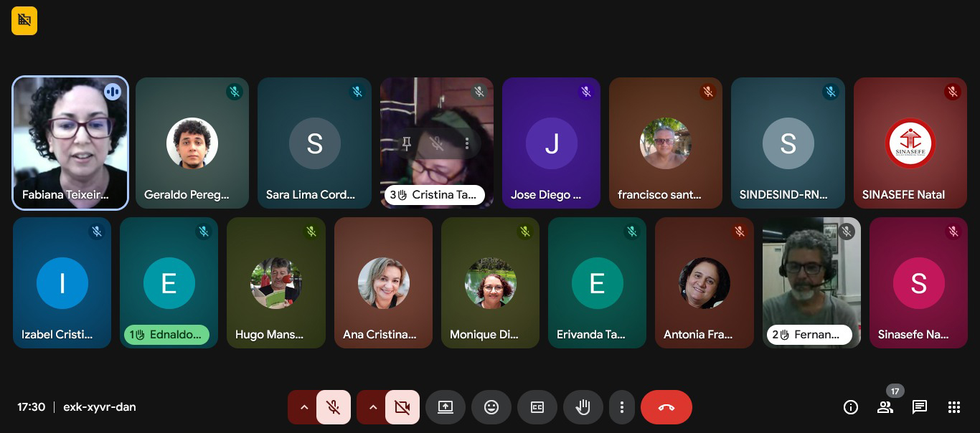The height and width of the screenshot is (433, 980).
Task: Click Antonia Fra... profile photo
Action: 705,283
